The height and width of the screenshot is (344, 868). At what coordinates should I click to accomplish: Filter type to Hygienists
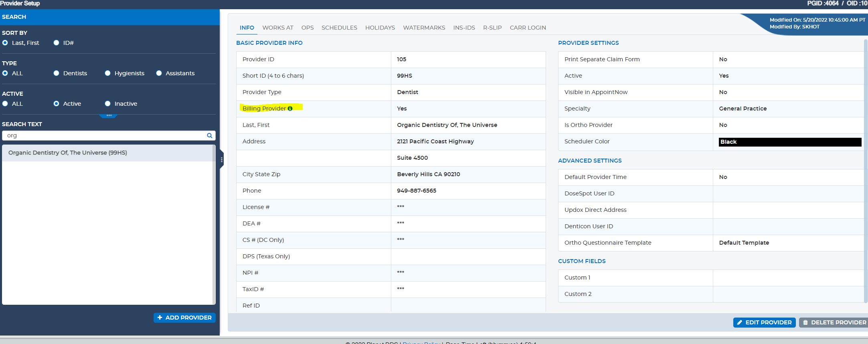point(108,73)
